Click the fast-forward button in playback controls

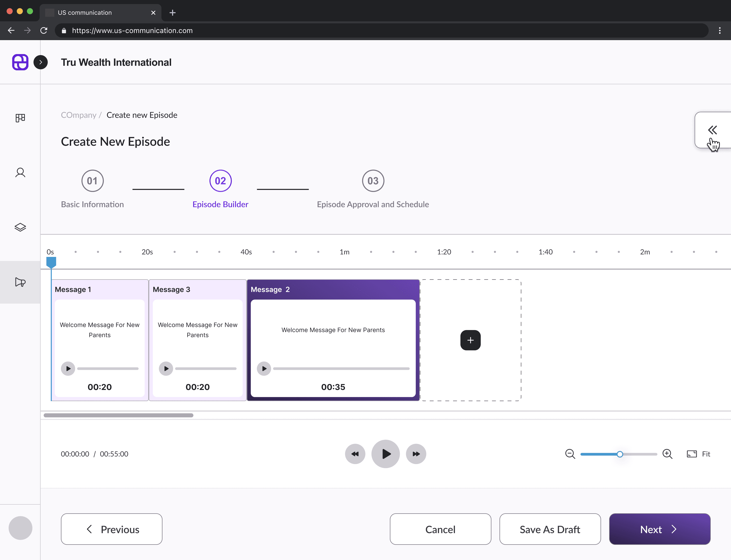[416, 454]
